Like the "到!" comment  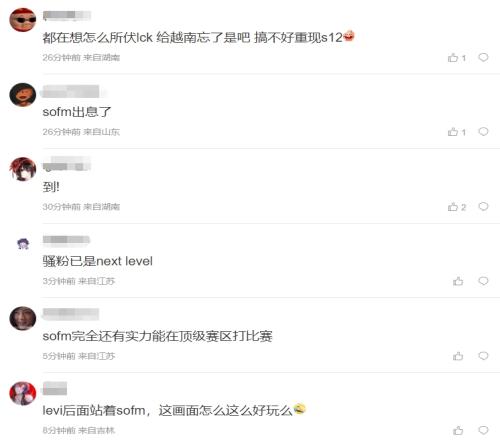pos(456,207)
